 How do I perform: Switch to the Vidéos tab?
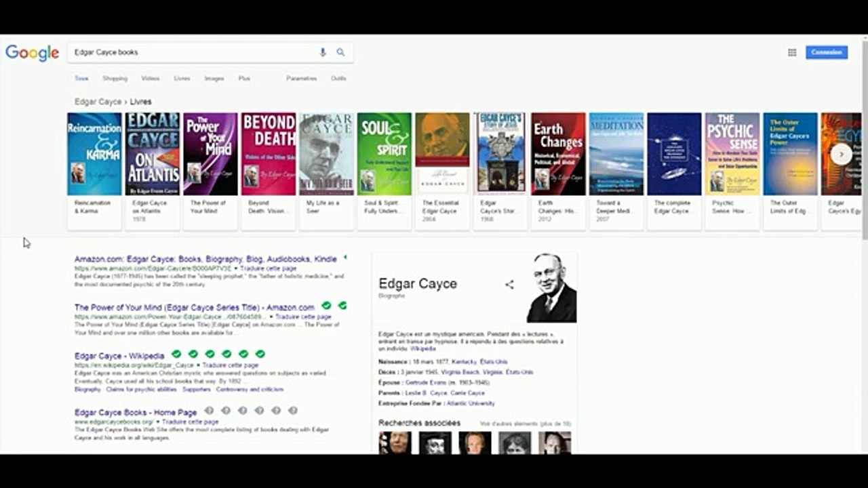(150, 79)
